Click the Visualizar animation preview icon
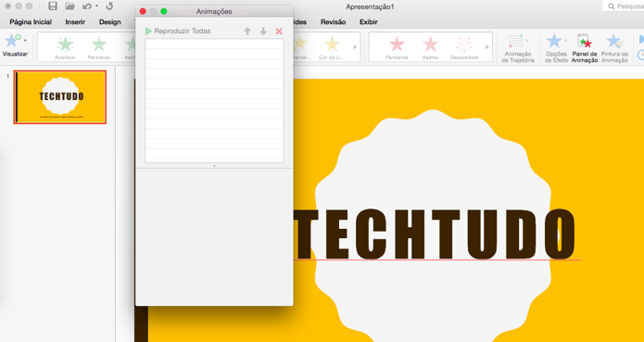The height and width of the screenshot is (342, 644). point(12,41)
